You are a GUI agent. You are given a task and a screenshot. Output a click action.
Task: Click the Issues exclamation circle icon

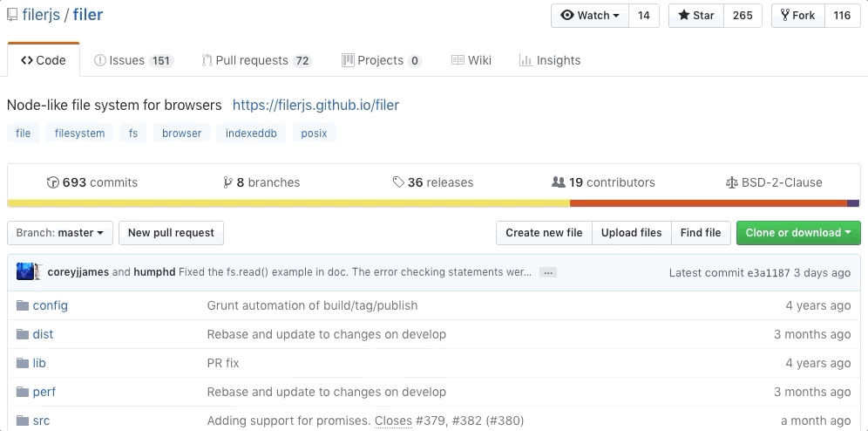[x=100, y=60]
